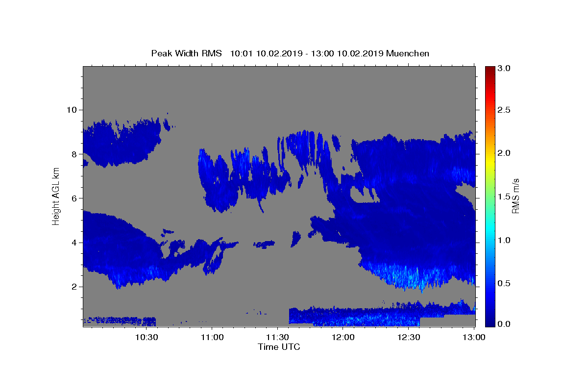The height and width of the screenshot is (392, 588).
Task: Click the 12:00 time tick label
Action: point(343,337)
